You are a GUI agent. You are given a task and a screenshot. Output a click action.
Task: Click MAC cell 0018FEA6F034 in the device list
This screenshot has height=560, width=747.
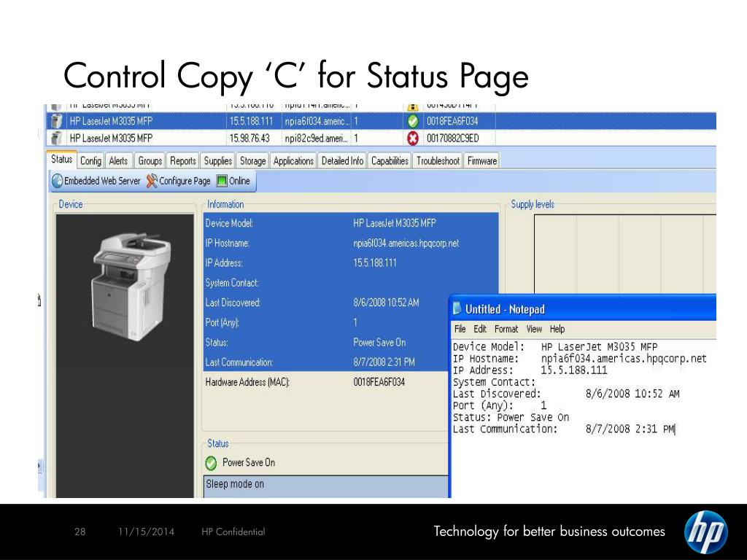(x=452, y=122)
